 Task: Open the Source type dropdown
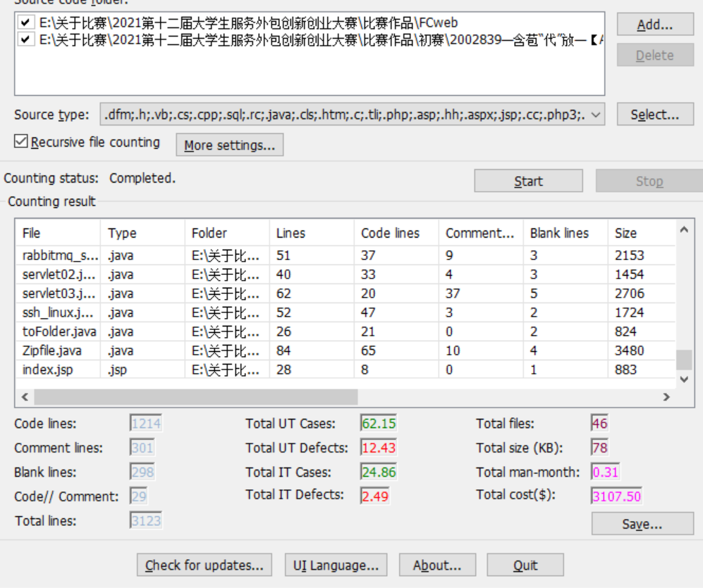(x=595, y=115)
